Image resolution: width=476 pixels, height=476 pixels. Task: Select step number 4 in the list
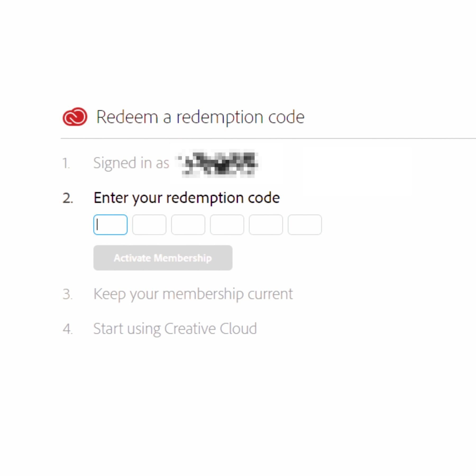click(x=68, y=329)
